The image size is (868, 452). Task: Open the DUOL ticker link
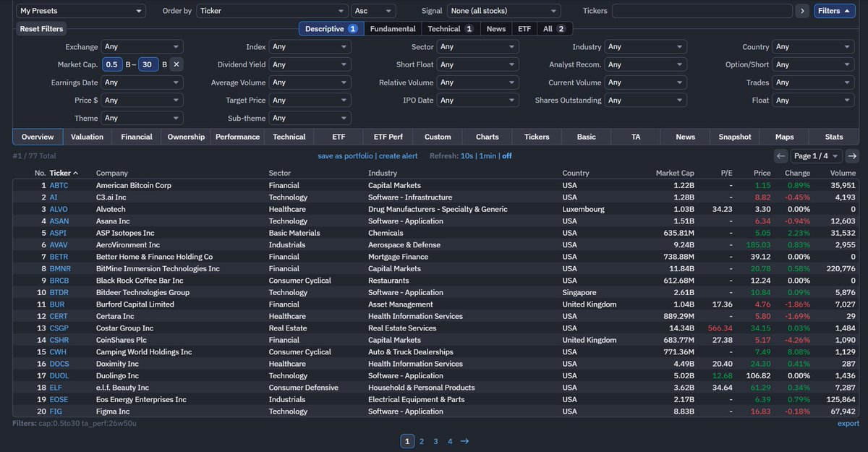(x=59, y=376)
